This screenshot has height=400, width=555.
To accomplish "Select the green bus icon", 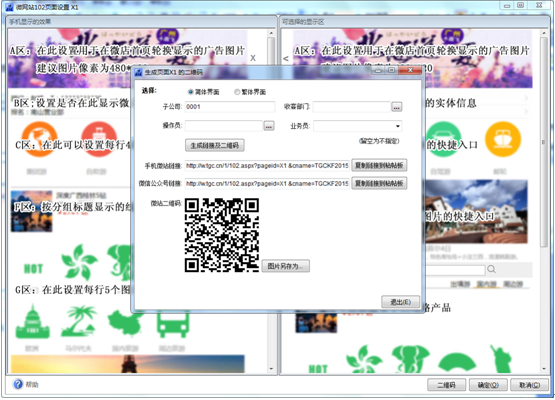I will [x=173, y=325].
